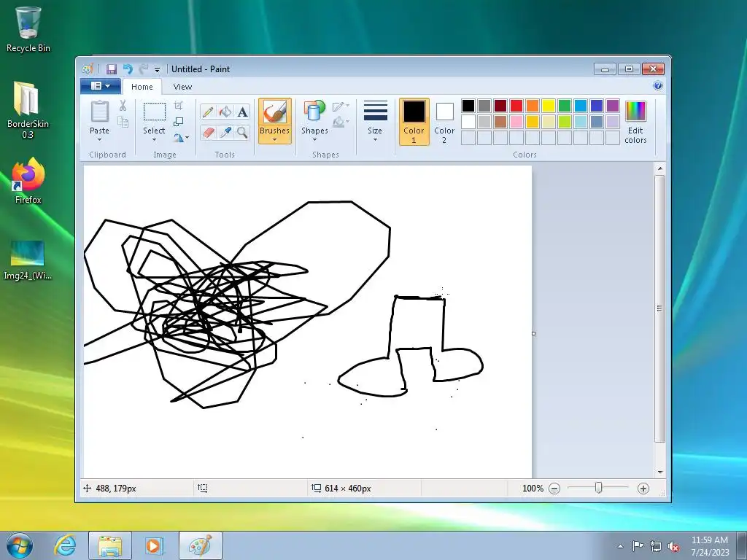Click the taskbar clock showing 11:59 AM

pos(710,546)
